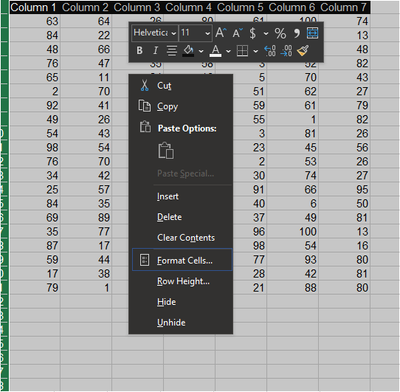Click cell 93 in Column 6
This screenshot has width=400, height=392.
292,259
